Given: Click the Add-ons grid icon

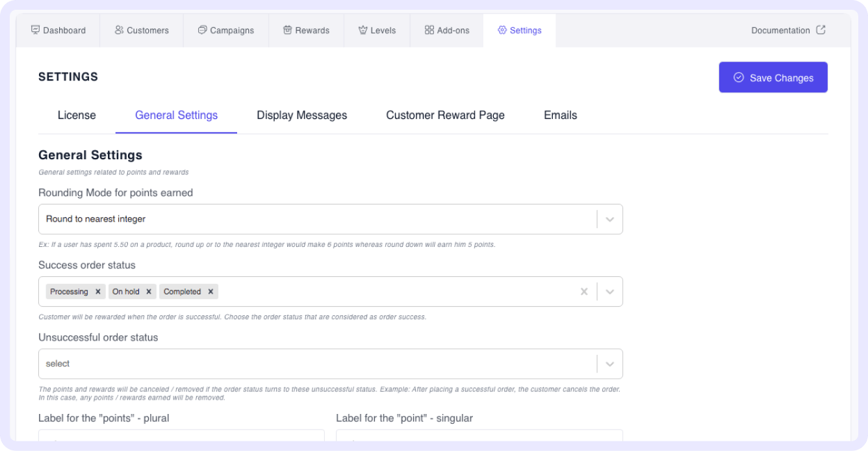Looking at the screenshot, I should click(429, 30).
